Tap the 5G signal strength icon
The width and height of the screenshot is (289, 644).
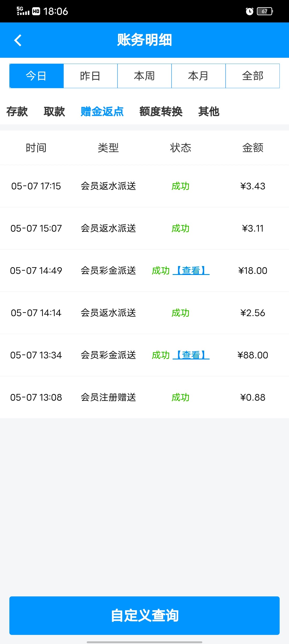23,11
